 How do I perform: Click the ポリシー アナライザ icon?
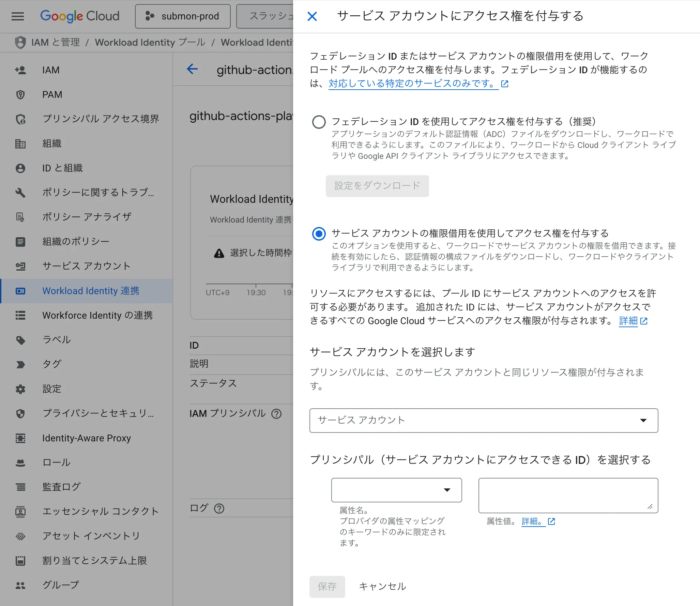click(x=20, y=217)
